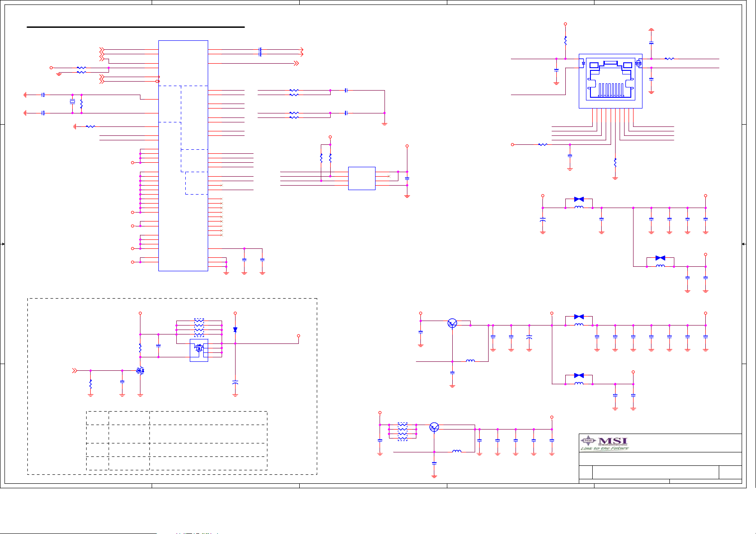Screen dimensions: 756x534
Task: Select the dashed resistor array above the dual MOSFET
Action: [199, 328]
